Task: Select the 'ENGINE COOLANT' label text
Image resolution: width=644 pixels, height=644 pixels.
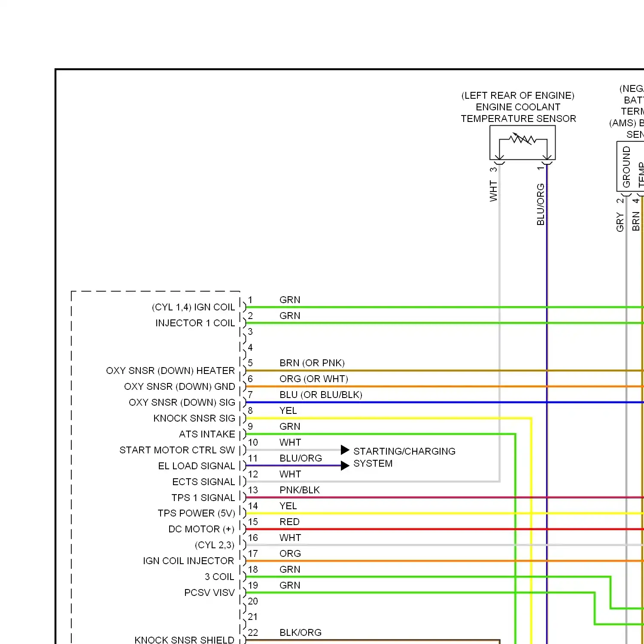Action: pyautogui.click(x=518, y=107)
